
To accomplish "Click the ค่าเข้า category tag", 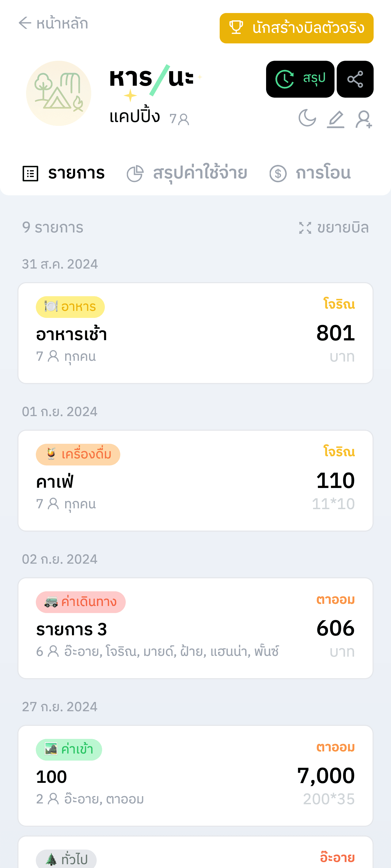I will point(69,749).
